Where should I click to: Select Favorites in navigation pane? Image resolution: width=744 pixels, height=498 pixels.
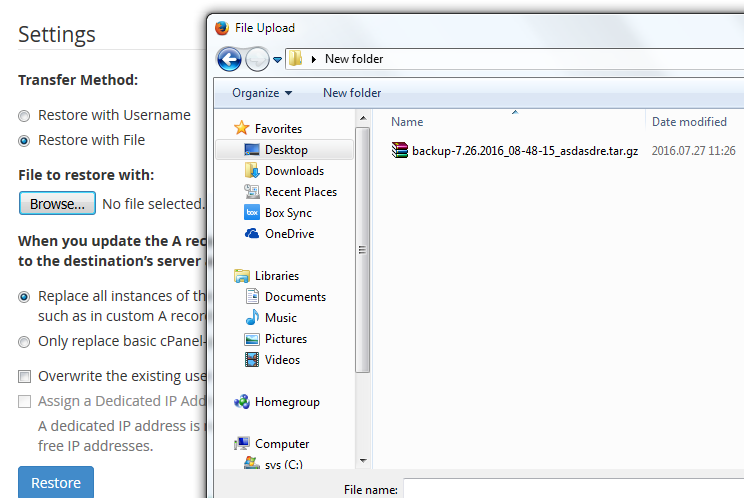point(278,129)
